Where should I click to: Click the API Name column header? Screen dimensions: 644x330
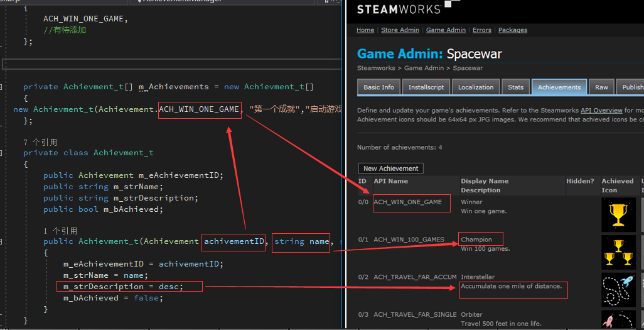pos(390,181)
